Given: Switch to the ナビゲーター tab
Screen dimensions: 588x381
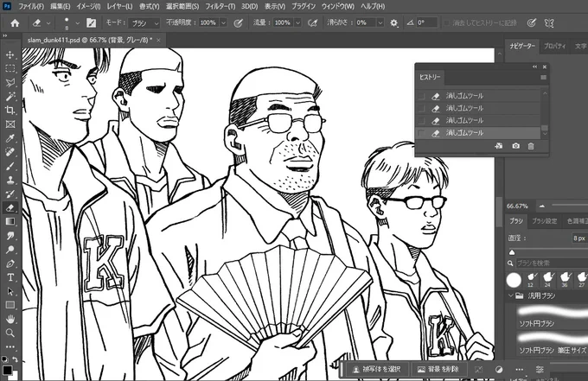Looking at the screenshot, I should pos(522,46).
